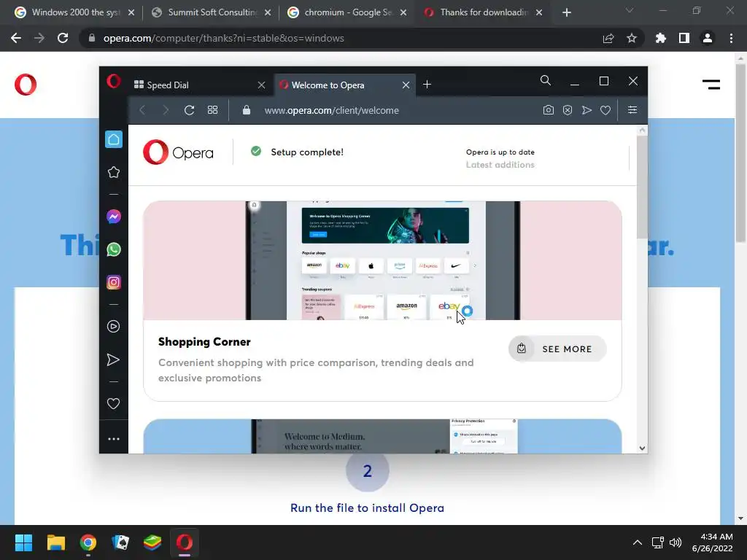The height and width of the screenshot is (560, 747).
Task: Open BlueStacks from the taskbar
Action: 152,542
